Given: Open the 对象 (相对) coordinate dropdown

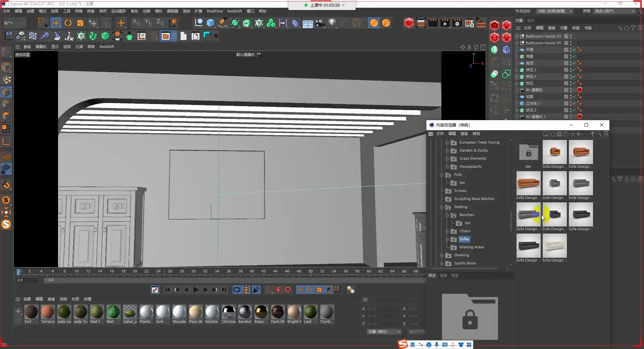Looking at the screenshot, I should [384, 332].
